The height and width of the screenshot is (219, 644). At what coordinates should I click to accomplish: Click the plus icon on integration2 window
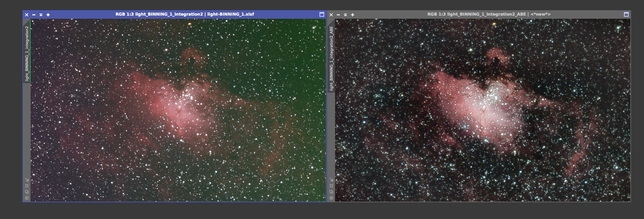48,15
